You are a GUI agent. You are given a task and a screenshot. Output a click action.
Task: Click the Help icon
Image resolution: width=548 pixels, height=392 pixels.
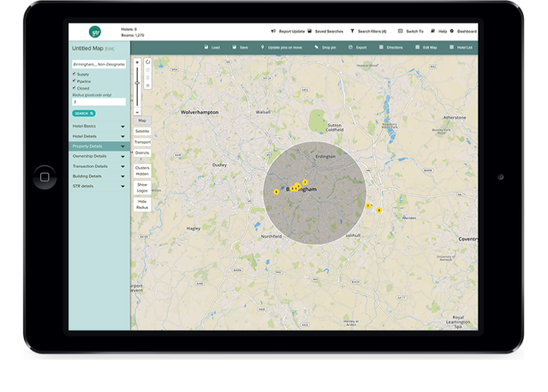[x=434, y=31]
